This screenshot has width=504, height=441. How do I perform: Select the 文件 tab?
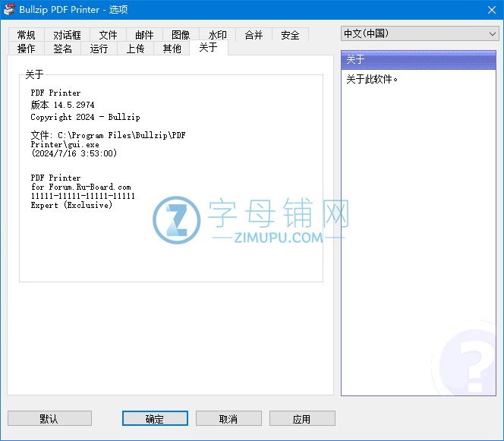[108, 35]
